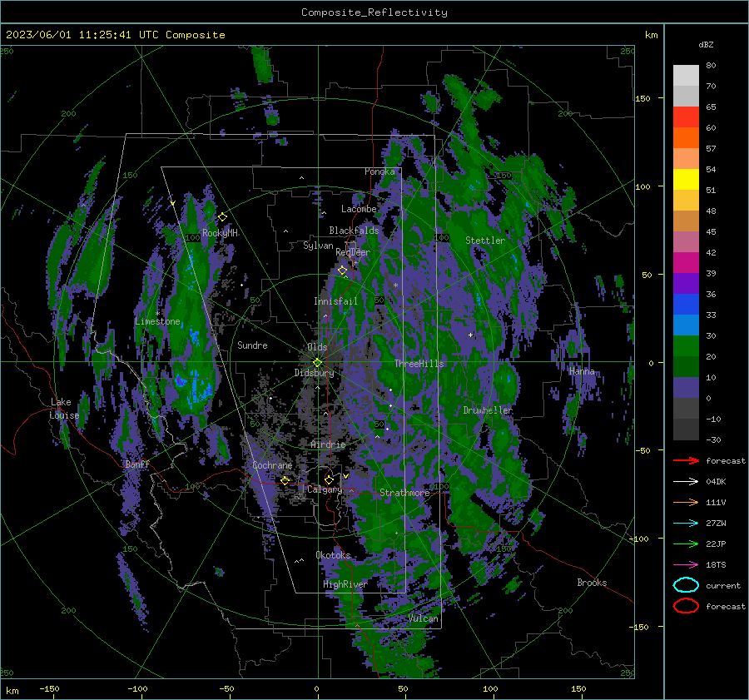Click the yellow diamond marker below Cochrane
The height and width of the screenshot is (700, 749).
click(285, 480)
